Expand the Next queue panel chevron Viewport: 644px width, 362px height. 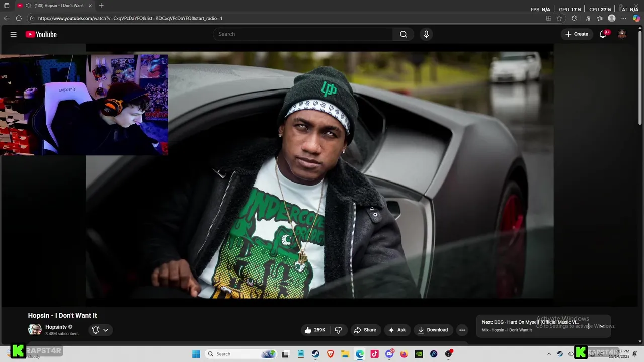pyautogui.click(x=602, y=326)
